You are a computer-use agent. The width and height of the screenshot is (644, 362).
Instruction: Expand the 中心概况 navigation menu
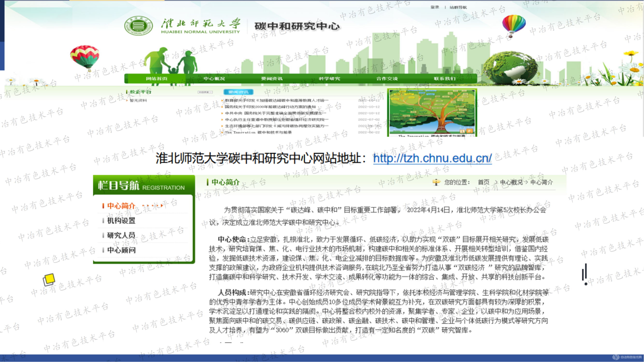[x=214, y=78]
